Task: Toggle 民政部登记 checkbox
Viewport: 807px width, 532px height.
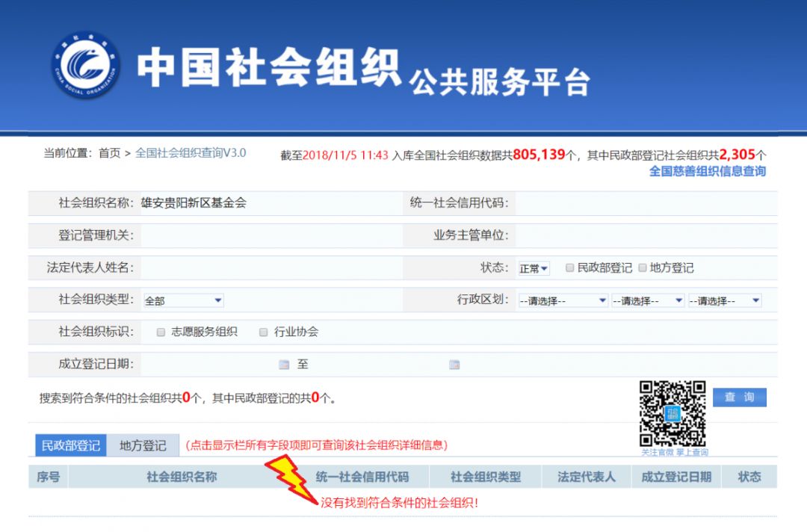Action: tap(569, 267)
